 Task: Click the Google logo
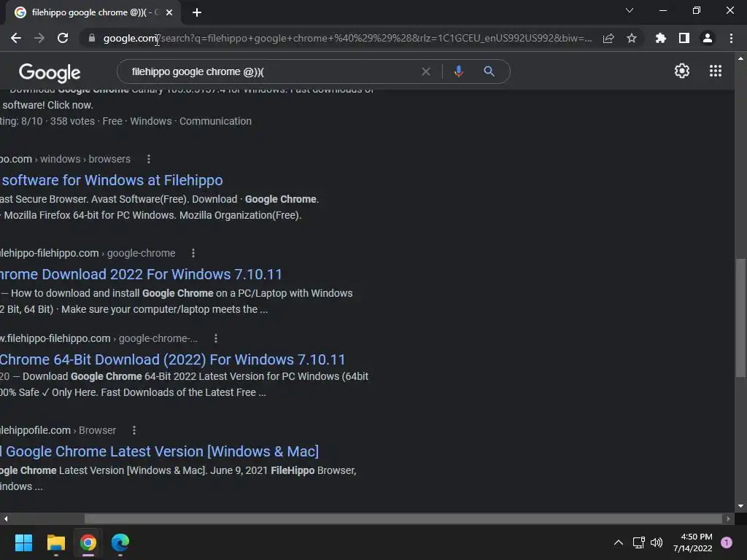coord(50,72)
